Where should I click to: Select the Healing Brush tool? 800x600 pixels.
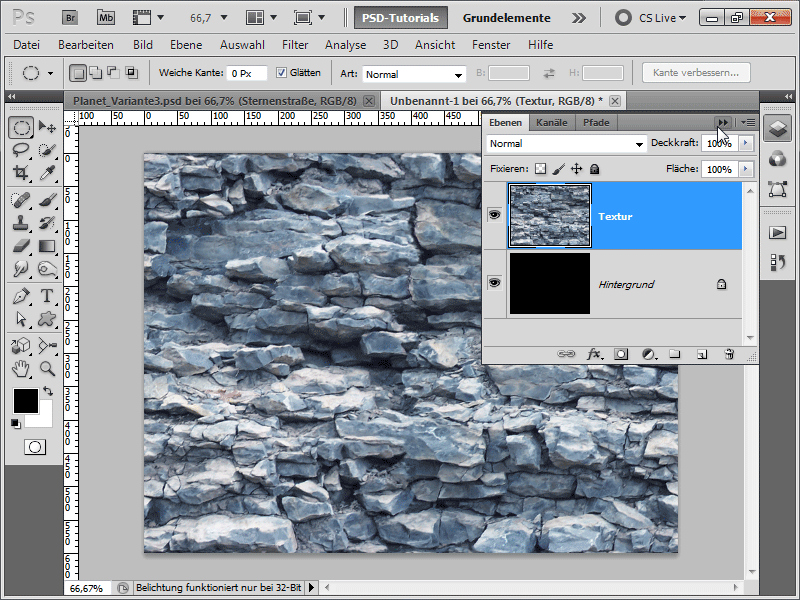coord(21,200)
